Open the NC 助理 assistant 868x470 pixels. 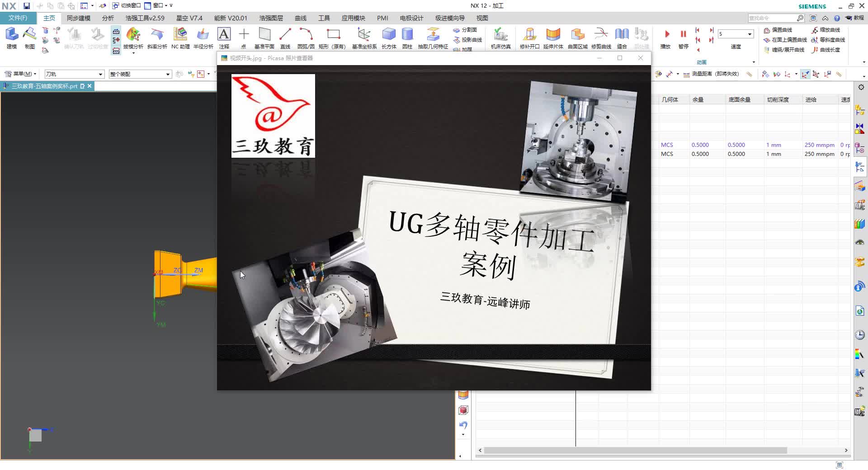click(180, 38)
